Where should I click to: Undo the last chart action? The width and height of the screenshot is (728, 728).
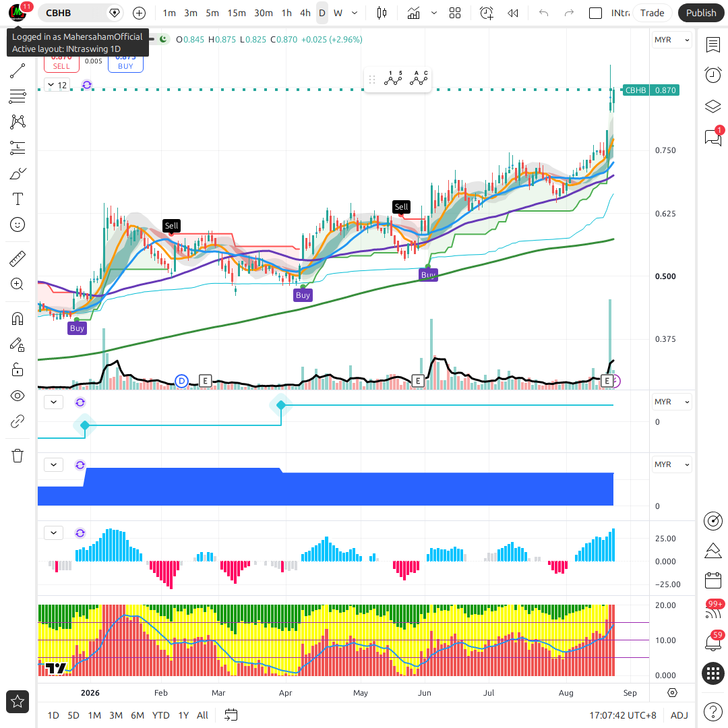click(x=543, y=13)
